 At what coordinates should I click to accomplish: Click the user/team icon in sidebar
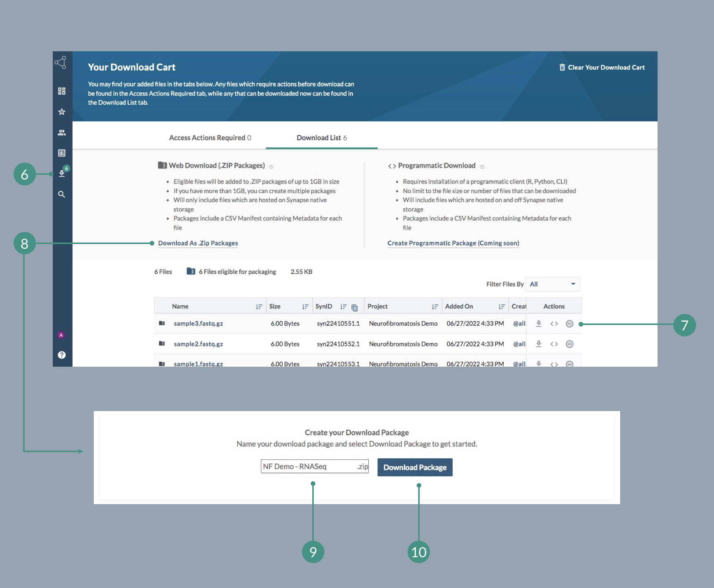point(60,132)
